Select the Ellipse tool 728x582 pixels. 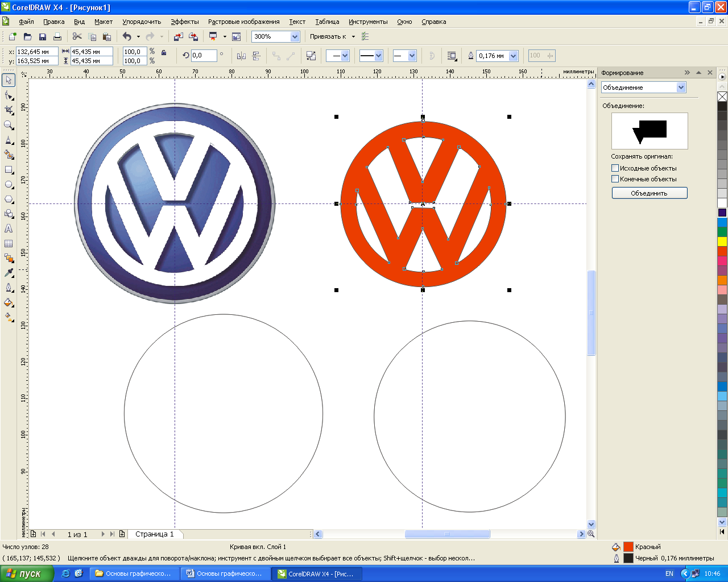click(9, 184)
